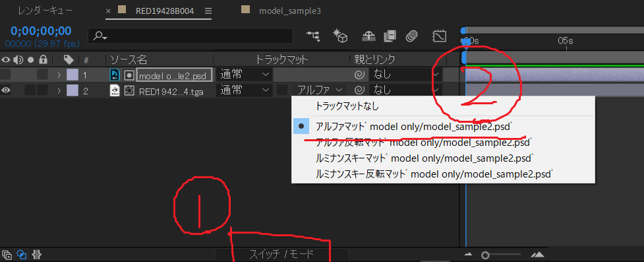Open blend mode 通常 dropdown for layer 1
Viewport: 644px width, 262px height.
pos(244,75)
